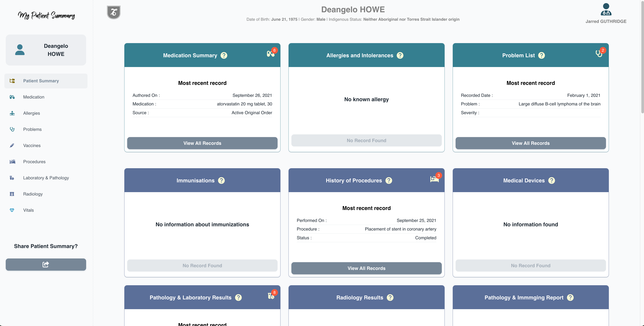Go to Vitals in sidebar

28,210
